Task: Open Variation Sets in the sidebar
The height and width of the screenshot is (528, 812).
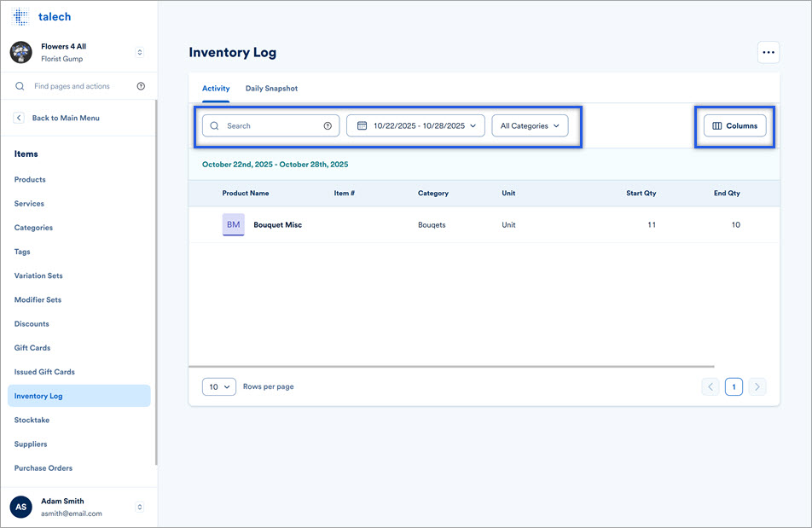Action: tap(38, 276)
